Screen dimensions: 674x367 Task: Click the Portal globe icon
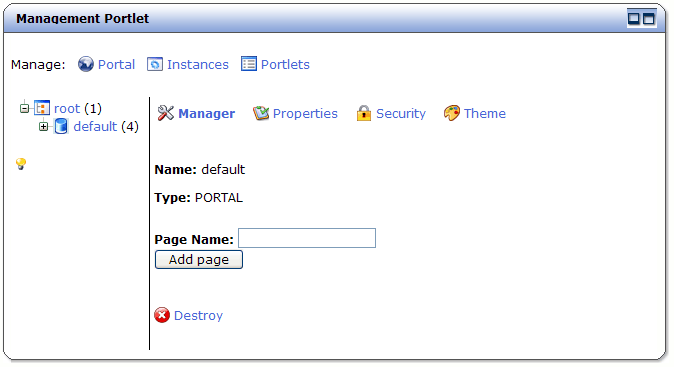pos(86,64)
